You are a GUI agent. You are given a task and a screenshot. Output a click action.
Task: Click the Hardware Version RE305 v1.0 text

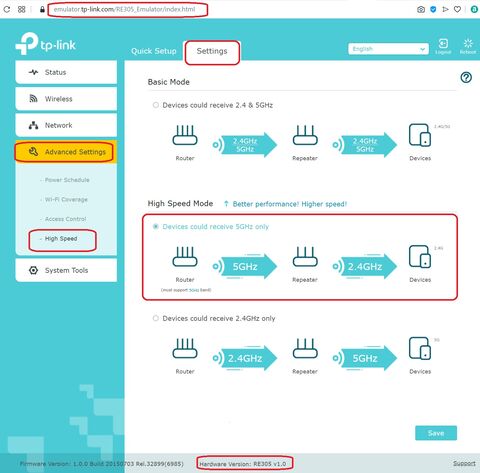click(243, 464)
